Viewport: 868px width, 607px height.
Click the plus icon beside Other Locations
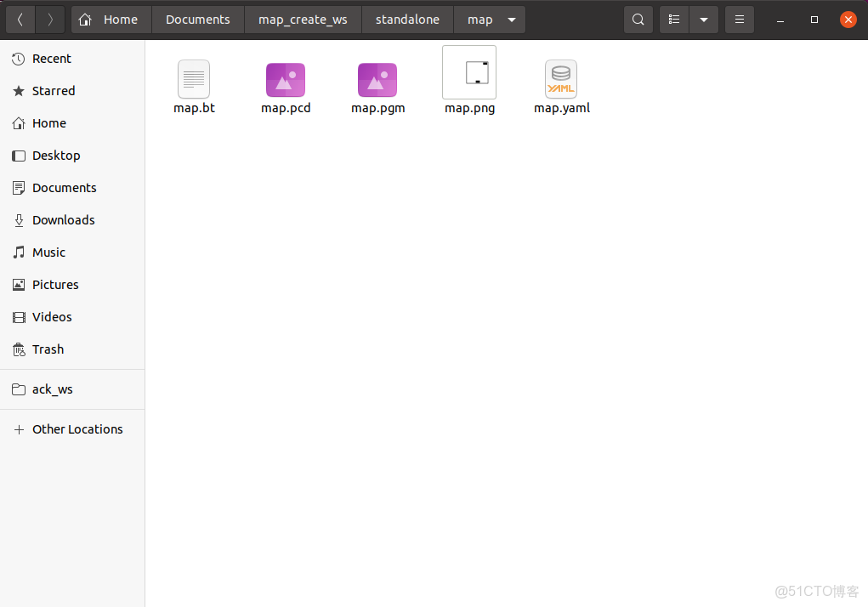point(18,429)
